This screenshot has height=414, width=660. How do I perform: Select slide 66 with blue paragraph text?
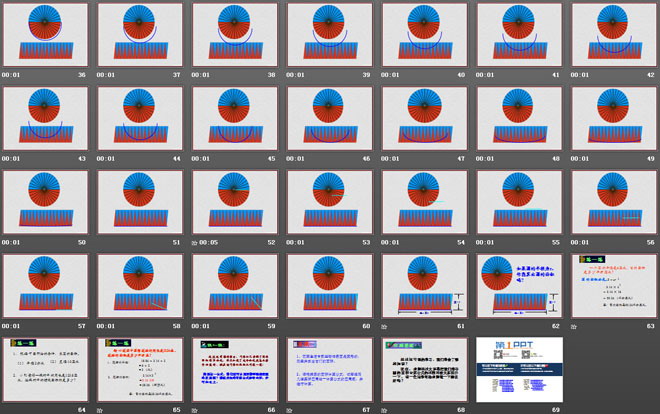[234, 368]
